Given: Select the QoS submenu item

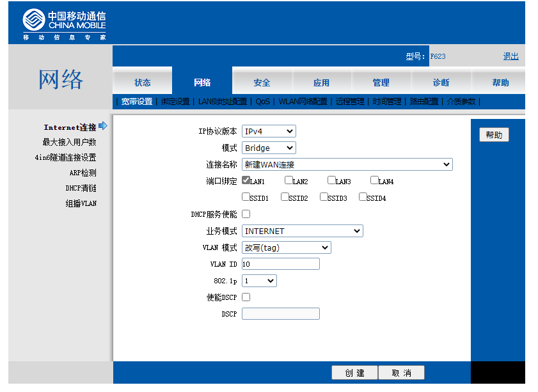Looking at the screenshot, I should (263, 102).
